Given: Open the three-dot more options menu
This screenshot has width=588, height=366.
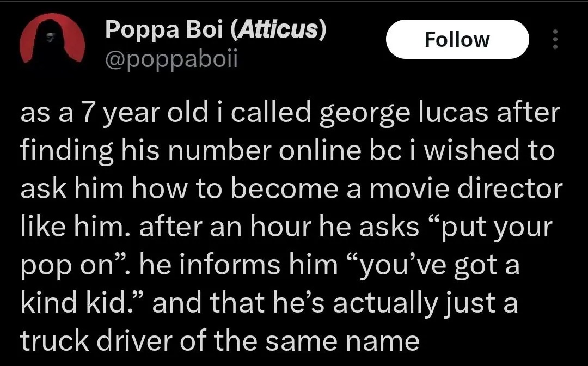Looking at the screenshot, I should [555, 39].
